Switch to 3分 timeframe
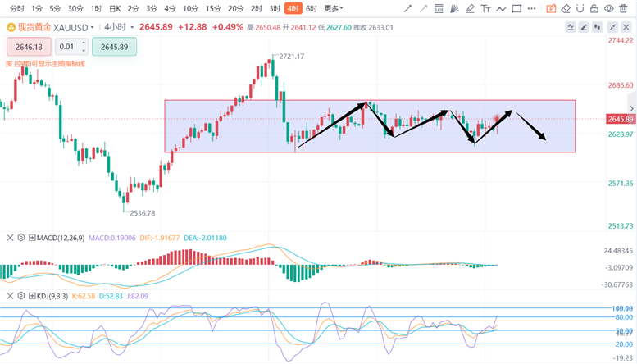 pos(152,8)
